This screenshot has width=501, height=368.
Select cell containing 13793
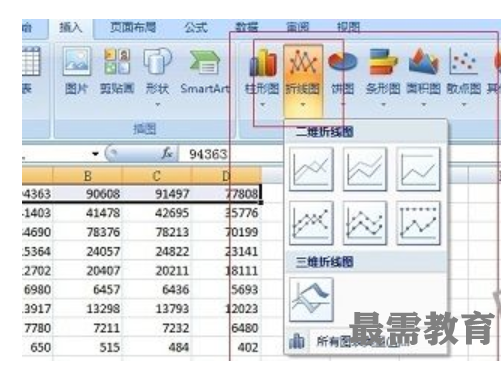pos(157,309)
